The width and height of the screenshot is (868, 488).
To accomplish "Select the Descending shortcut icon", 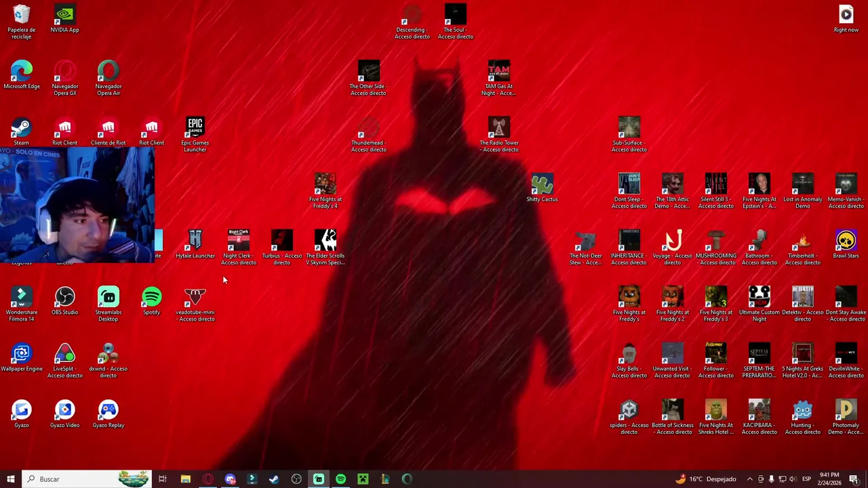I will pyautogui.click(x=412, y=22).
